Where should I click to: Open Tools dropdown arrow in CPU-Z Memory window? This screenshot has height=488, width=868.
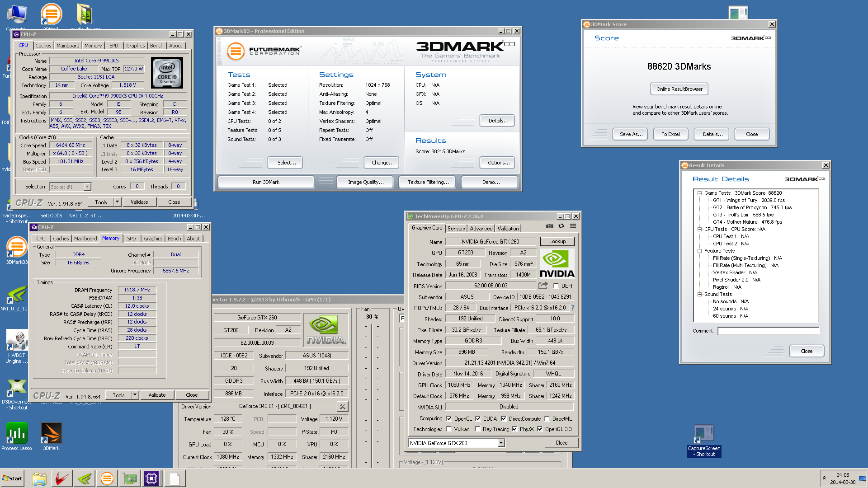coord(135,395)
